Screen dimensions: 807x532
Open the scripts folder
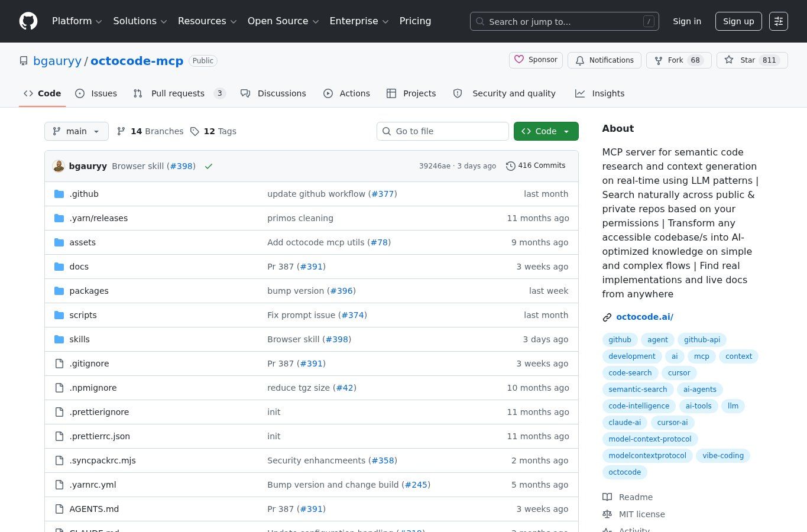click(x=83, y=315)
